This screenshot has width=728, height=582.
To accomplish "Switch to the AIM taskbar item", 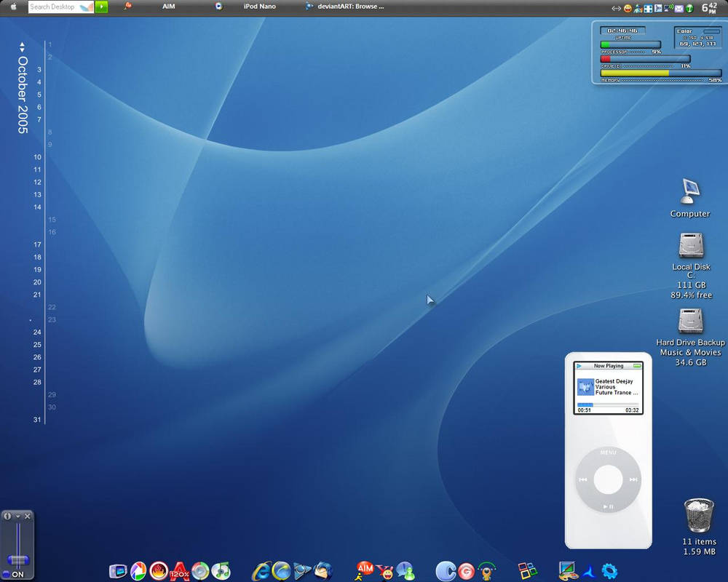I will (169, 7).
